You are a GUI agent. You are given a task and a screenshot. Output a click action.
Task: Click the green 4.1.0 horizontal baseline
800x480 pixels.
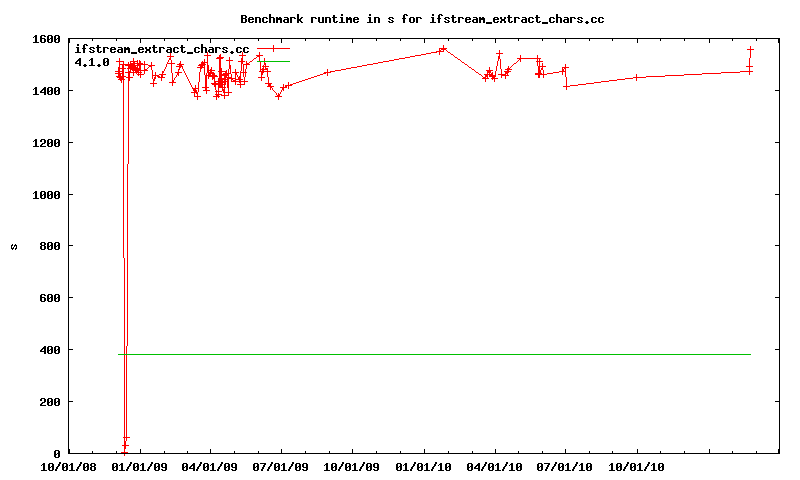point(450,354)
